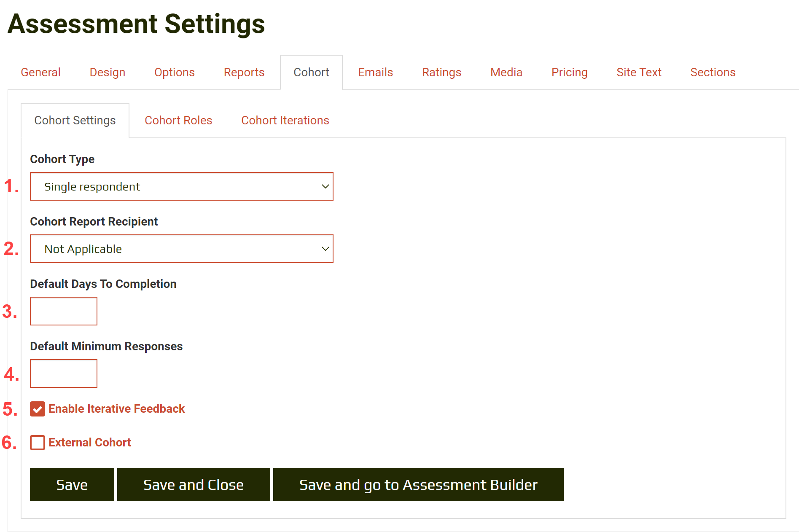Click Save and go to Assessment Builder
This screenshot has width=799, height=532.
click(418, 484)
